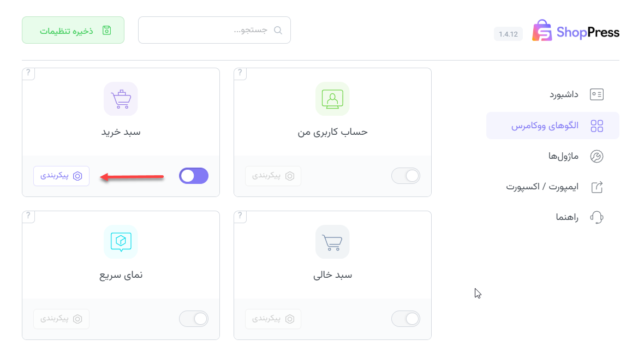Click the help question mark on سبد خرید card
The height and width of the screenshot is (346, 644).
[28, 74]
